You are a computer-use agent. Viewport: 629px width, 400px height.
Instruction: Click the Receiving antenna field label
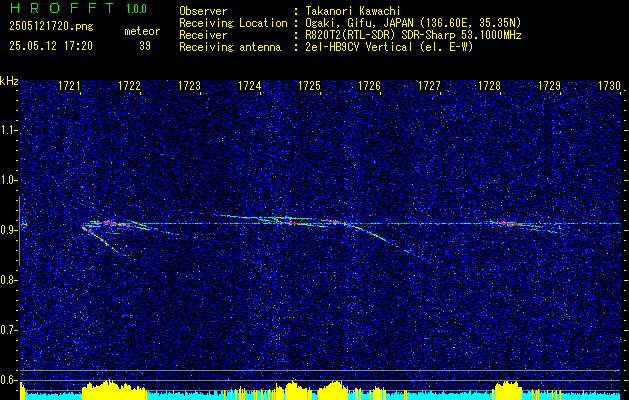coord(230,47)
